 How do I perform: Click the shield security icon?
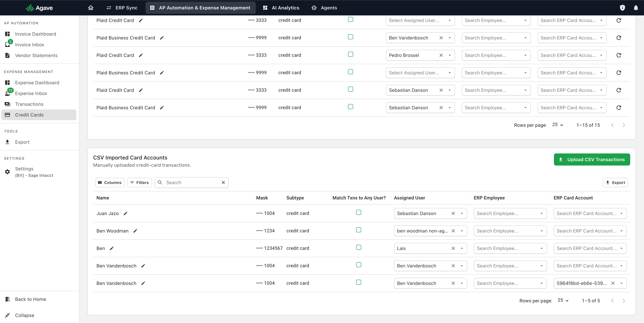tap(622, 8)
